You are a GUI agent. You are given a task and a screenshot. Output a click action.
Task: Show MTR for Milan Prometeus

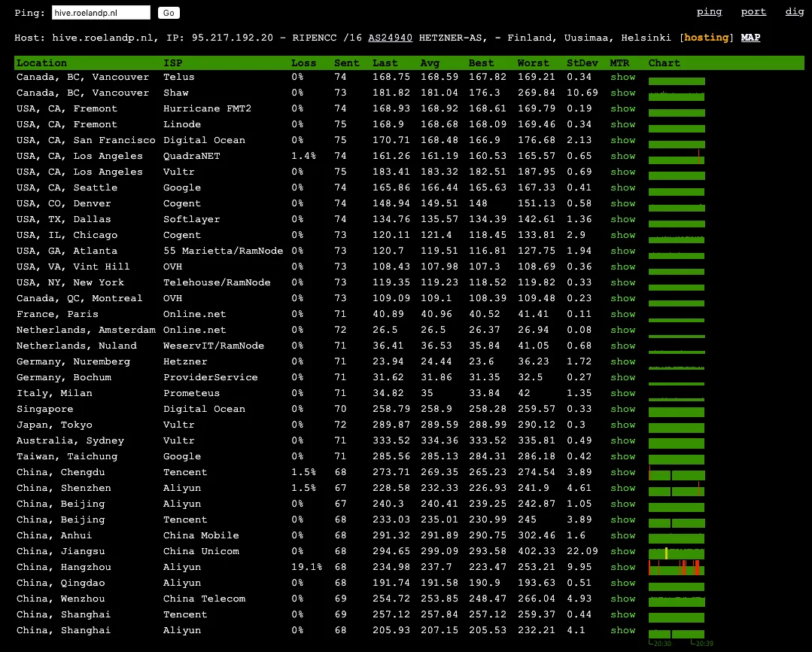(x=622, y=393)
